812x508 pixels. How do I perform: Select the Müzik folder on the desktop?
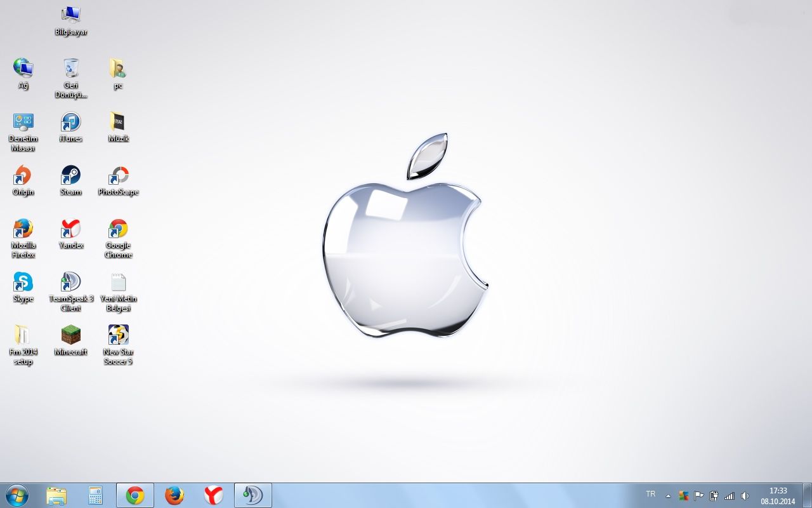[118, 127]
